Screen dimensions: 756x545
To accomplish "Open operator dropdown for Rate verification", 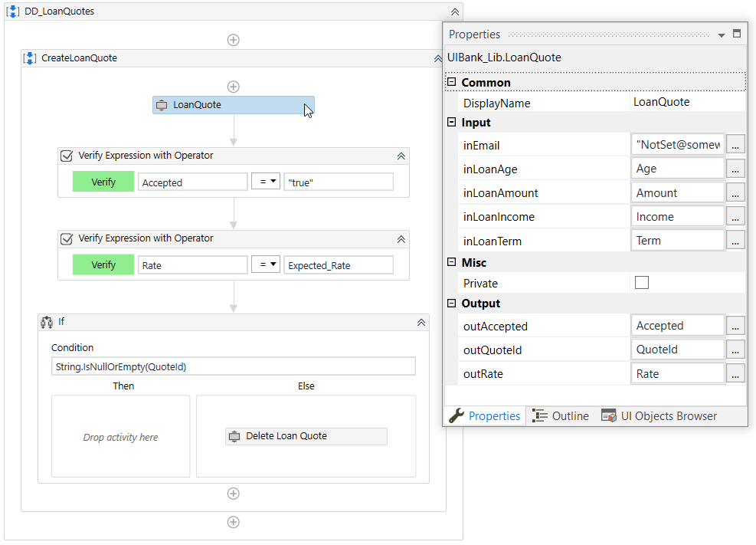I will (266, 264).
